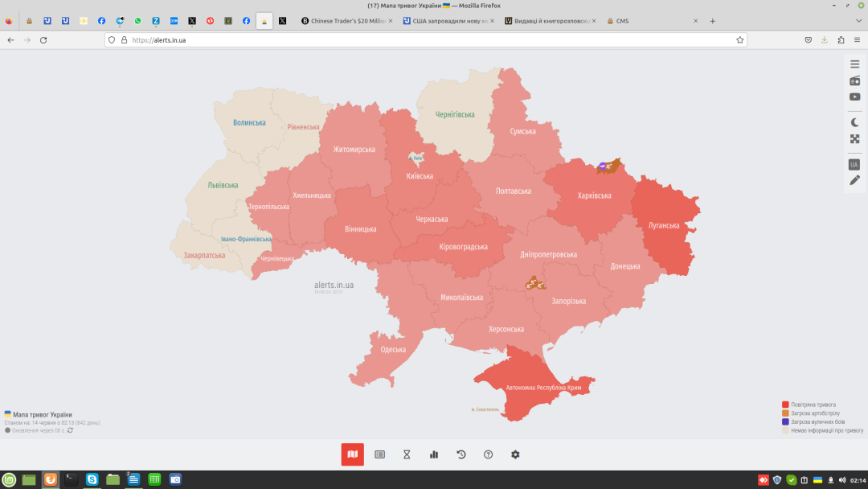Screen dimensions: 868x489
Task: Toggle dark mode with the moon icon
Action: (x=854, y=122)
